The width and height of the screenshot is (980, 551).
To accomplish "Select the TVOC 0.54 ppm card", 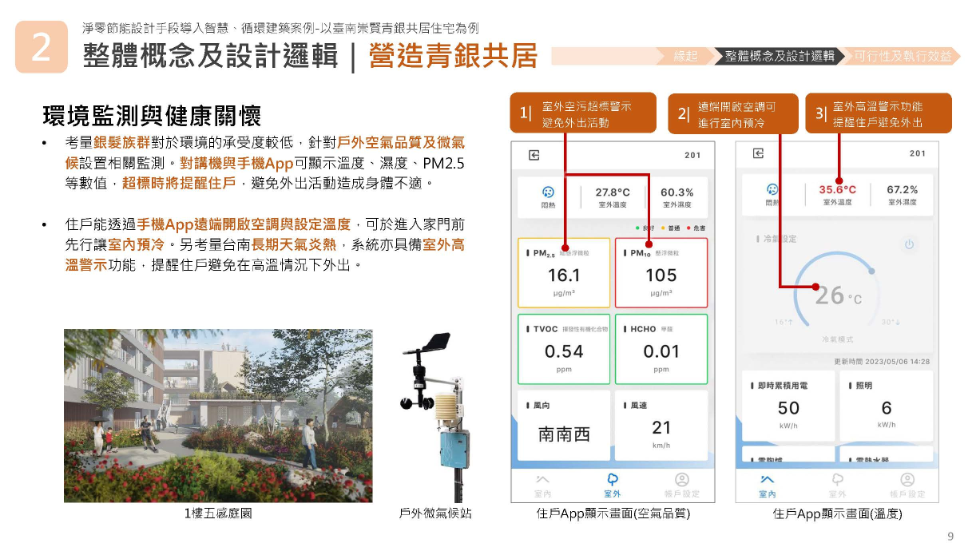I will click(x=564, y=349).
